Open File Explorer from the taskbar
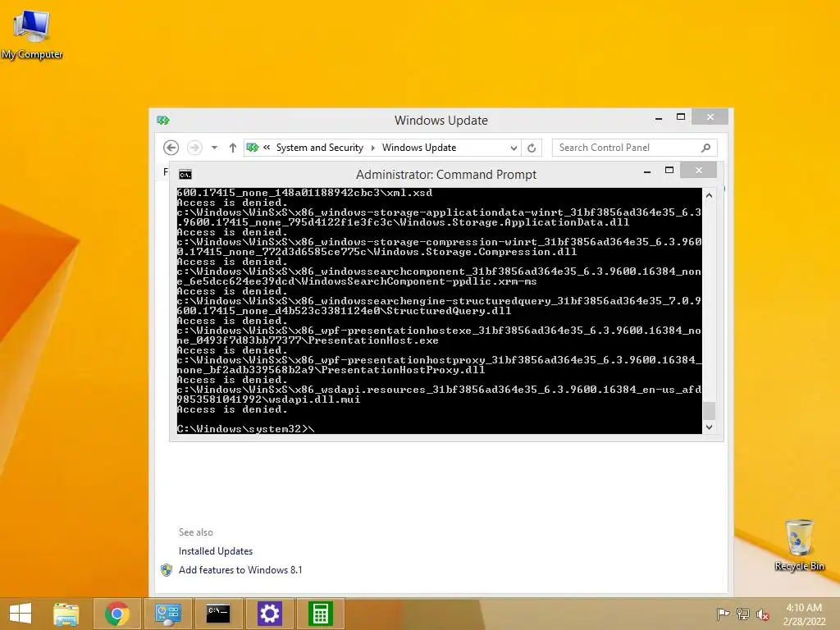This screenshot has height=630, width=840. point(66,614)
